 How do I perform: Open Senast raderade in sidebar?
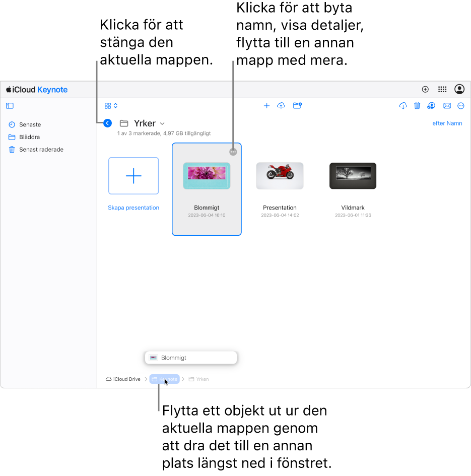pos(41,150)
